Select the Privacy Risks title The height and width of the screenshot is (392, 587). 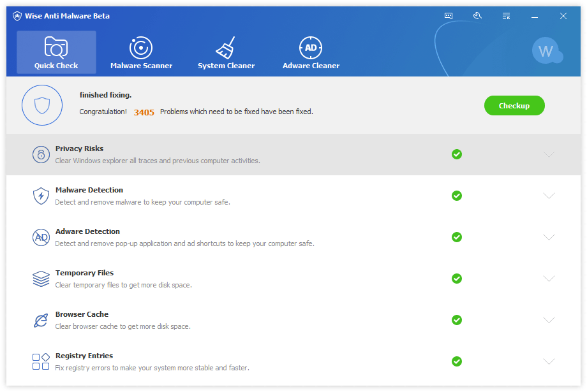click(79, 149)
